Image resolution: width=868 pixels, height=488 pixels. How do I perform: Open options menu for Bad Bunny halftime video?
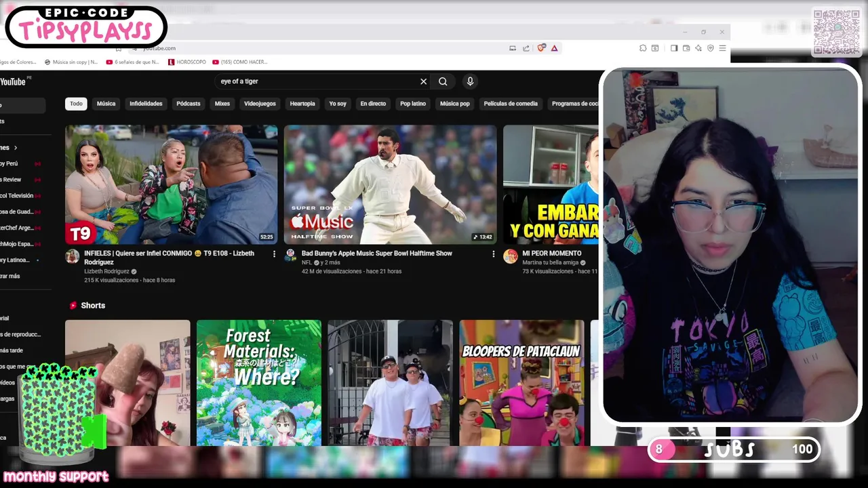[493, 253]
